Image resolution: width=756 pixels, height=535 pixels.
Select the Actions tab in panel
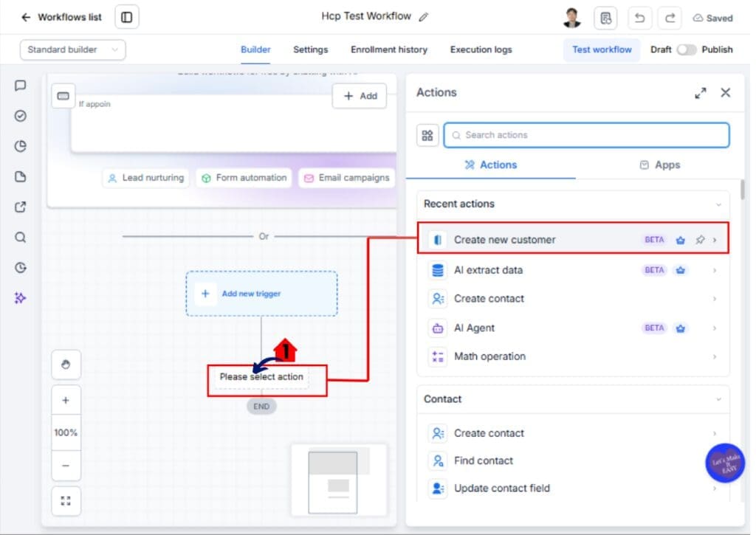pyautogui.click(x=490, y=165)
